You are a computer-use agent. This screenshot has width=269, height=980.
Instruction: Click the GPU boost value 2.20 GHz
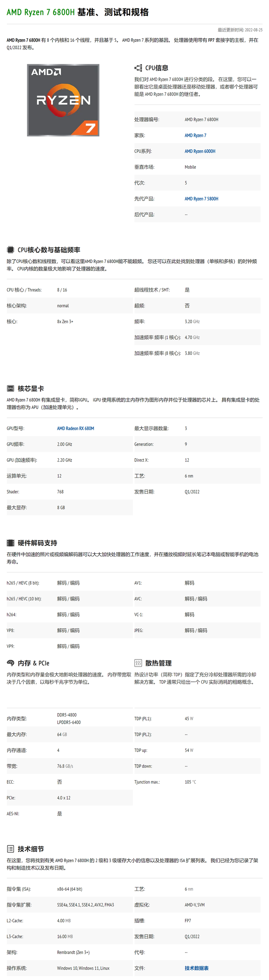(x=65, y=460)
